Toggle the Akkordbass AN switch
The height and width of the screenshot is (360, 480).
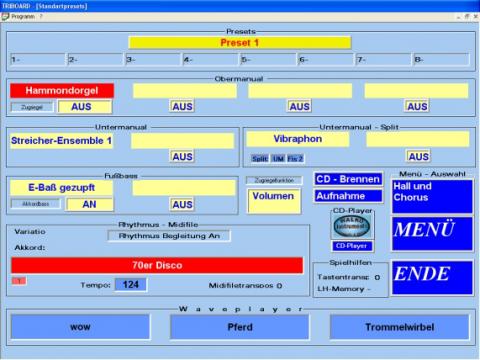coord(89,204)
